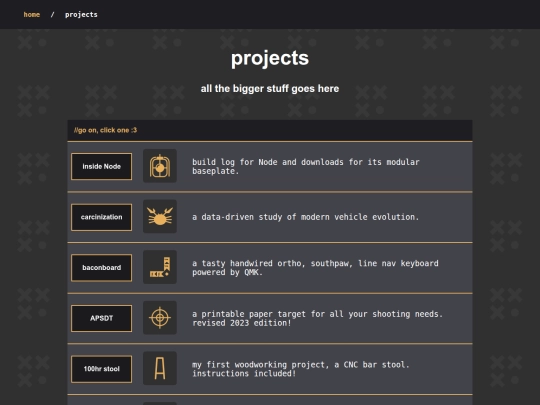Open the 100hr stool project button
The width and height of the screenshot is (540, 405).
pyautogui.click(x=102, y=369)
